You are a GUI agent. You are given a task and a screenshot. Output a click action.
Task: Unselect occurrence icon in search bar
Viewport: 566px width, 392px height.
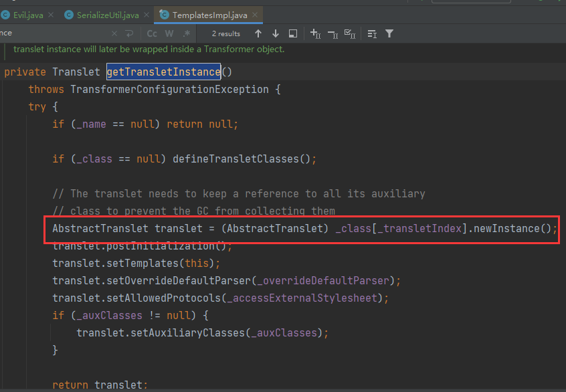[x=333, y=34]
